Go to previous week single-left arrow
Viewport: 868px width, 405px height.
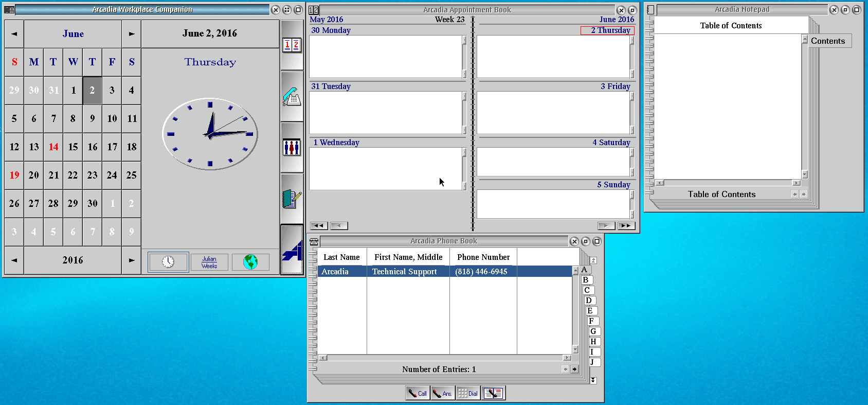(339, 225)
